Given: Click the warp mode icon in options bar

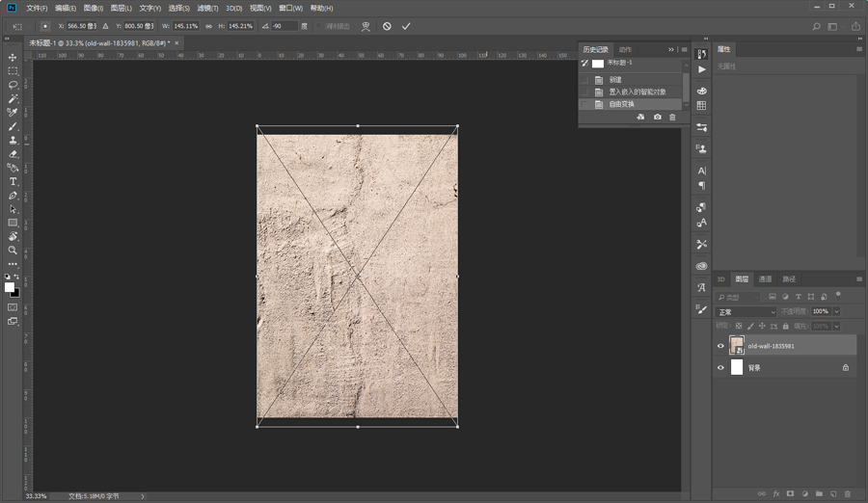Looking at the screenshot, I should coord(366,26).
